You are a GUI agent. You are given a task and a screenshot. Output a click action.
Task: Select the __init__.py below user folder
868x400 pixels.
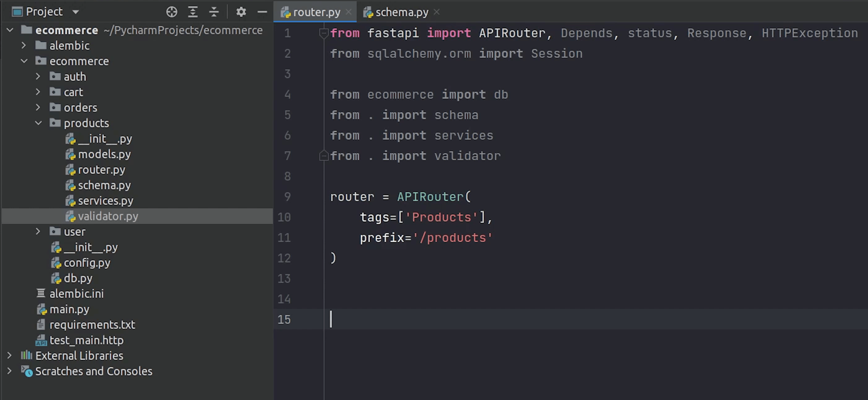point(91,247)
